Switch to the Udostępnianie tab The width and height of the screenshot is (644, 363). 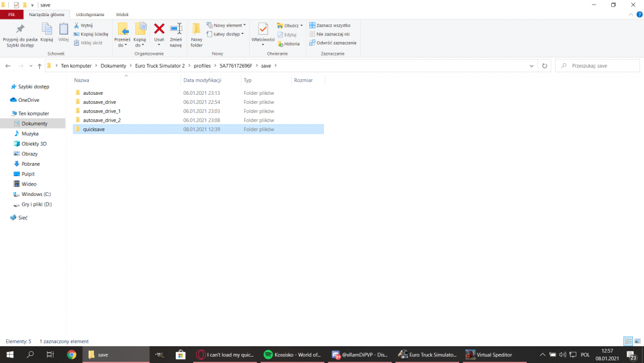pos(90,14)
